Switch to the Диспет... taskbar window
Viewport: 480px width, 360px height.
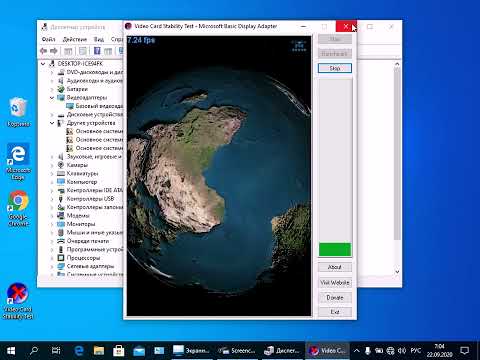(282, 351)
